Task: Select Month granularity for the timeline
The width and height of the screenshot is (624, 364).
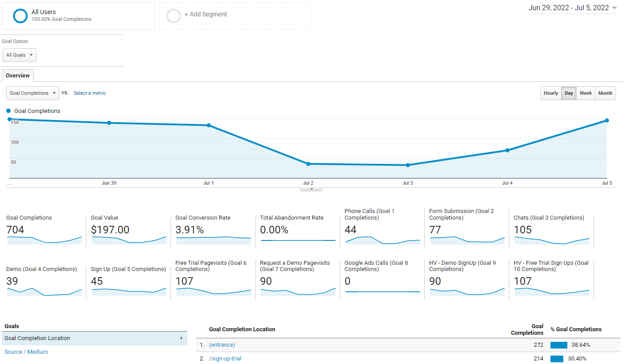Action: coord(605,93)
